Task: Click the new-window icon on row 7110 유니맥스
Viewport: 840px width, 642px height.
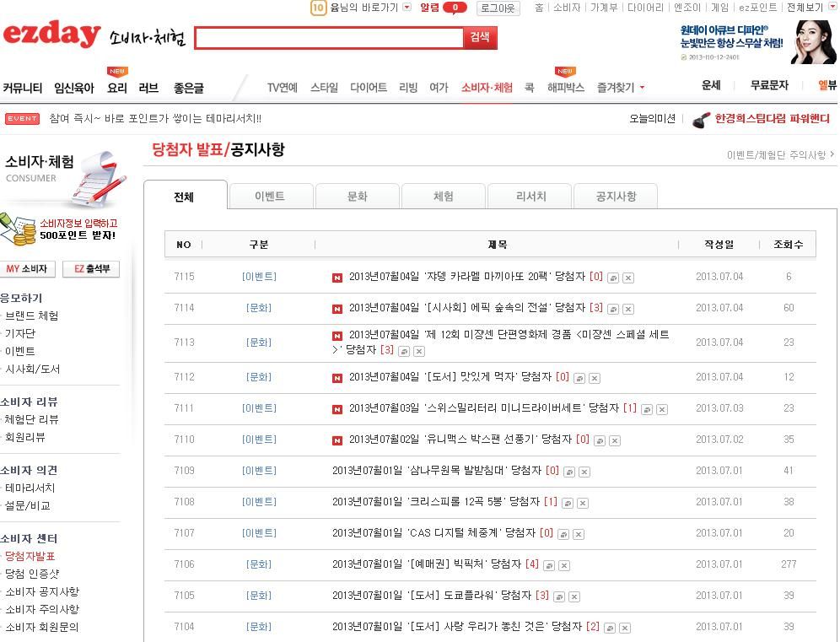Action: (600, 440)
